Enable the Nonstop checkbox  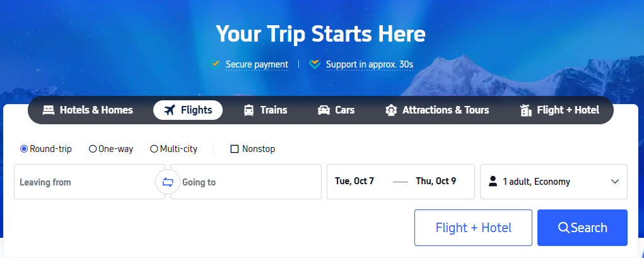[235, 149]
